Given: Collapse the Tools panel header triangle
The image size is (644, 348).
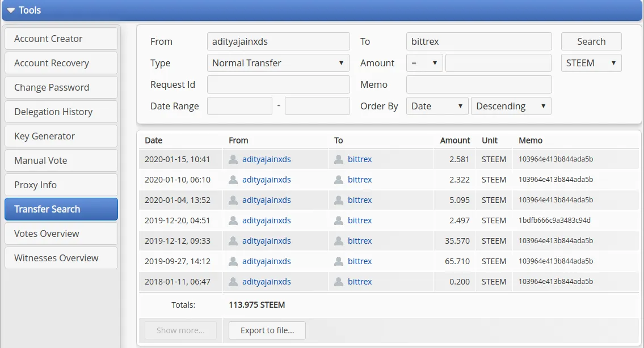Looking at the screenshot, I should [x=11, y=10].
